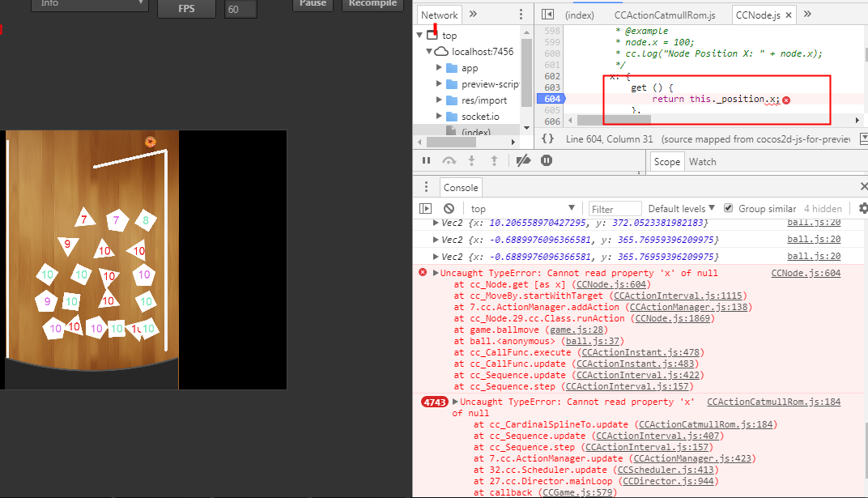Viewport: 868px width, 498px height.
Task: Open the CCGame.js:579 link
Action: pos(577,492)
